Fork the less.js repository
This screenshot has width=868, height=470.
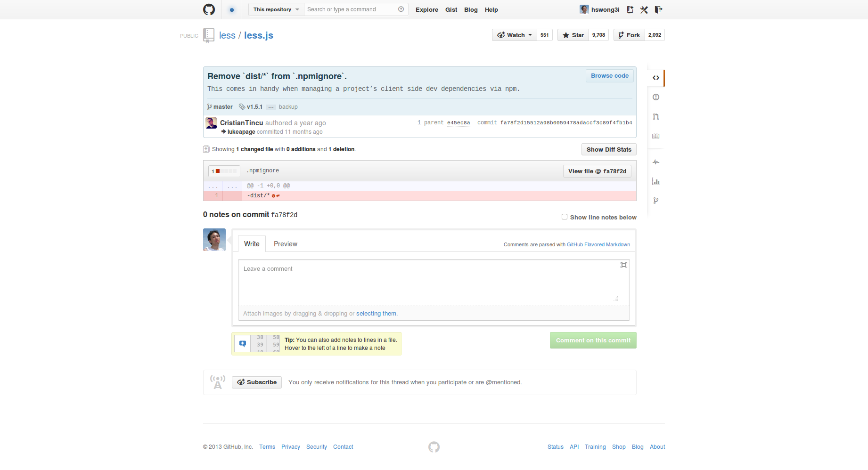coord(629,35)
